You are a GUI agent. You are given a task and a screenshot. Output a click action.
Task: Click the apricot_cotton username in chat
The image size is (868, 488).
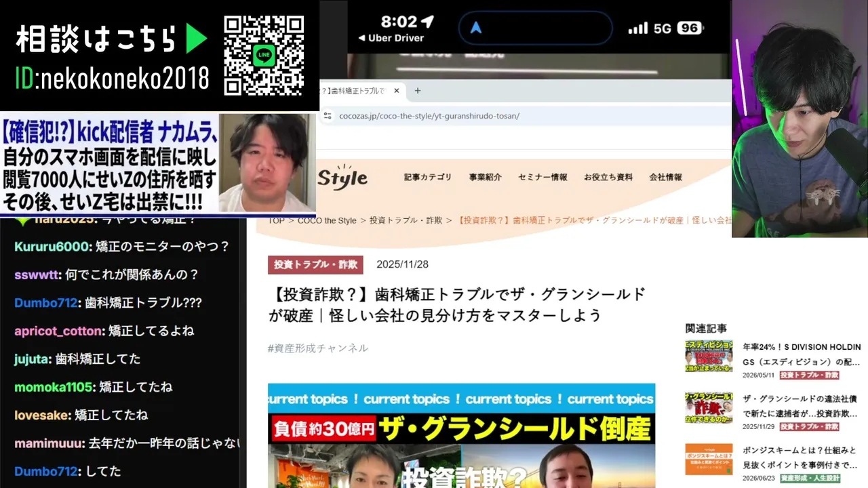(x=58, y=331)
